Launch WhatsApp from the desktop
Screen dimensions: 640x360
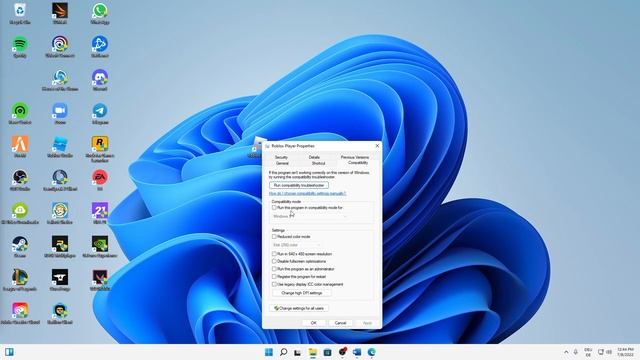tap(100, 10)
